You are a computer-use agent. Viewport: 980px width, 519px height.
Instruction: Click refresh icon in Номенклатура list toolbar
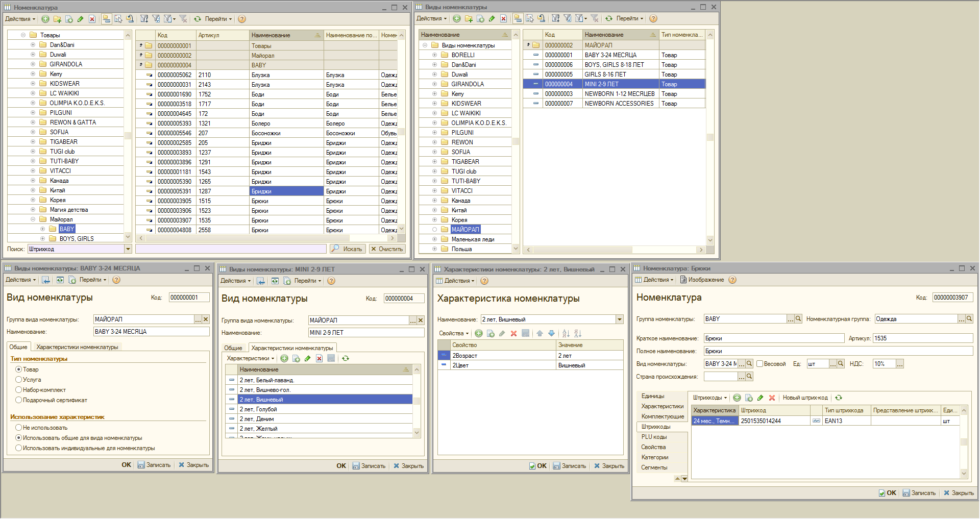(x=198, y=19)
